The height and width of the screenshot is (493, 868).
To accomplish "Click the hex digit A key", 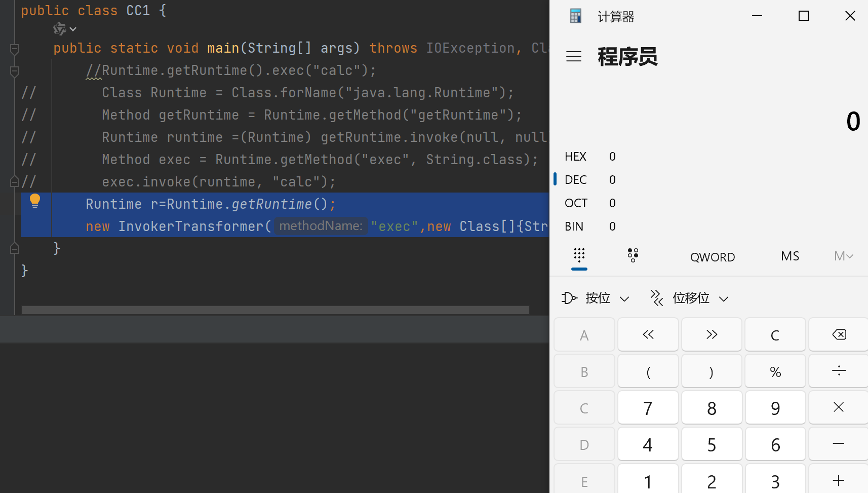I will coord(584,334).
